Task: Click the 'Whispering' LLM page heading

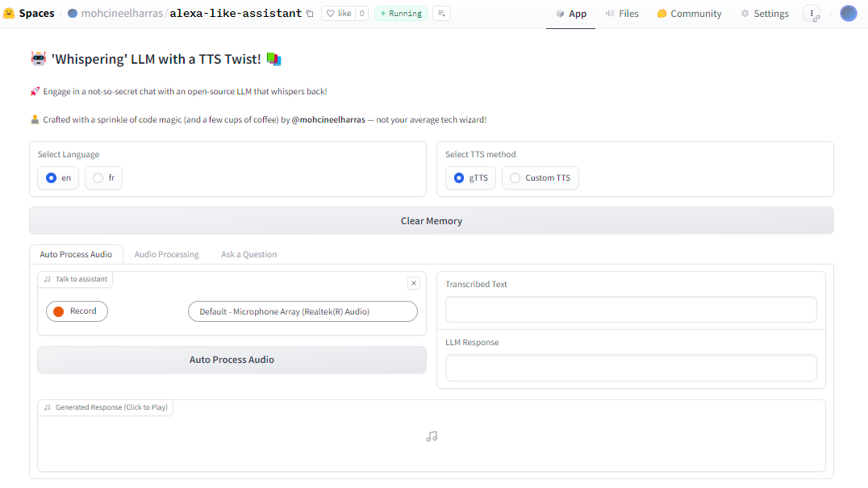Action: tap(156, 59)
